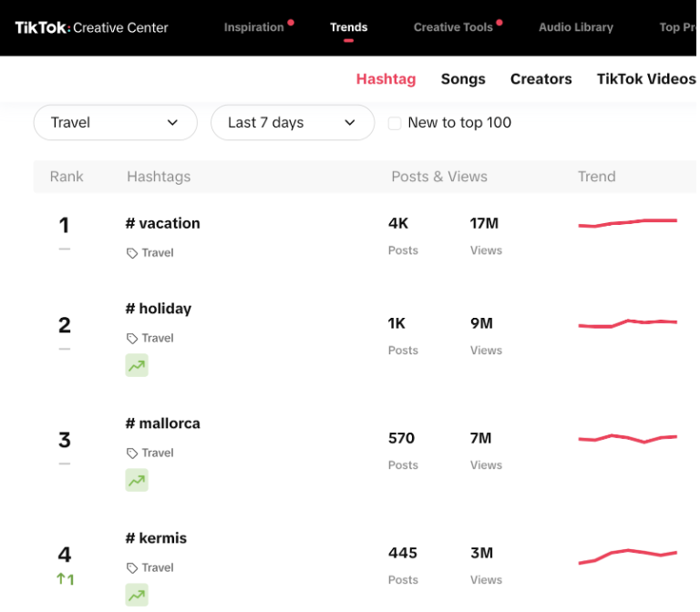Click the Hashtags column header
The width and height of the screenshot is (700, 612).
click(159, 177)
